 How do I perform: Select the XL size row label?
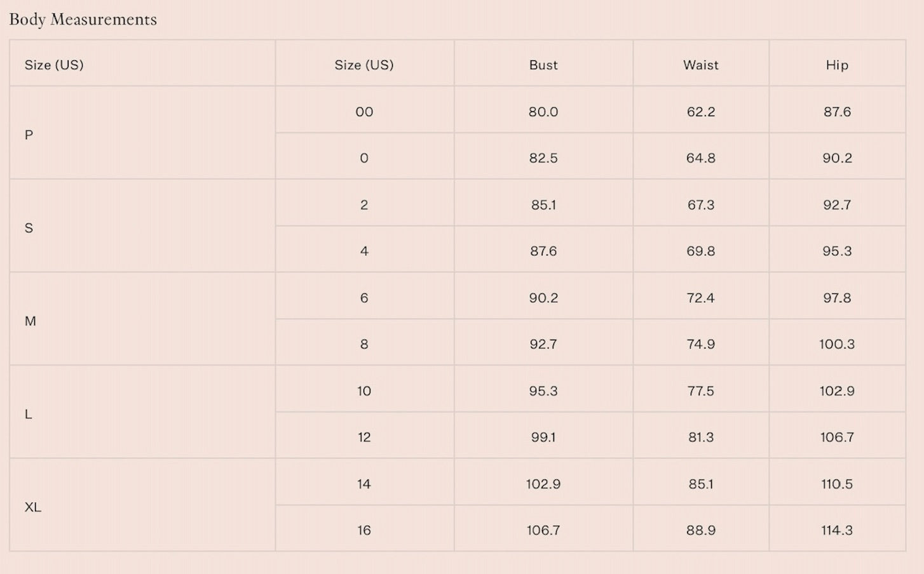click(32, 507)
